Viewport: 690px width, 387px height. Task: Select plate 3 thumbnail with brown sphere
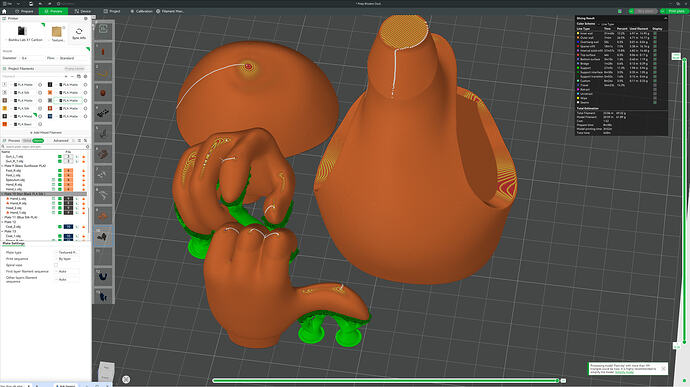click(x=103, y=93)
